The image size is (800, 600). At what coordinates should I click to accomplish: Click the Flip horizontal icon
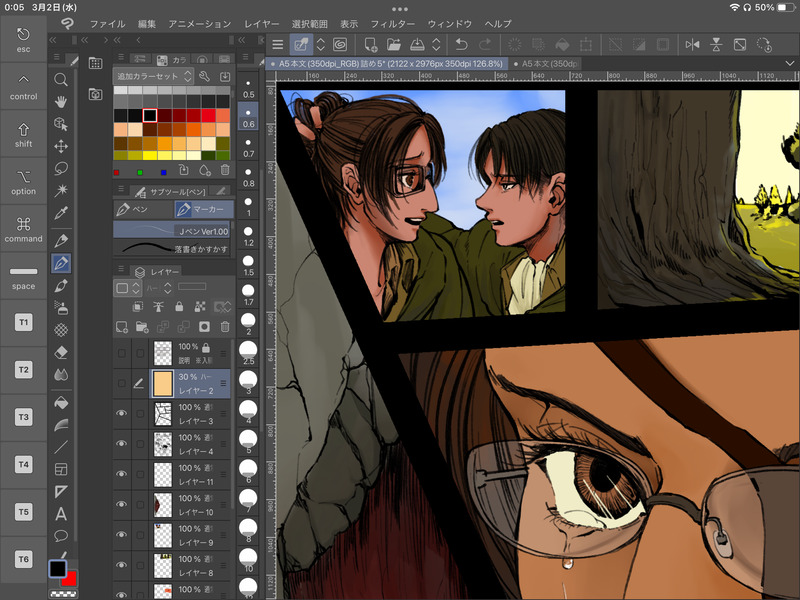coord(692,45)
